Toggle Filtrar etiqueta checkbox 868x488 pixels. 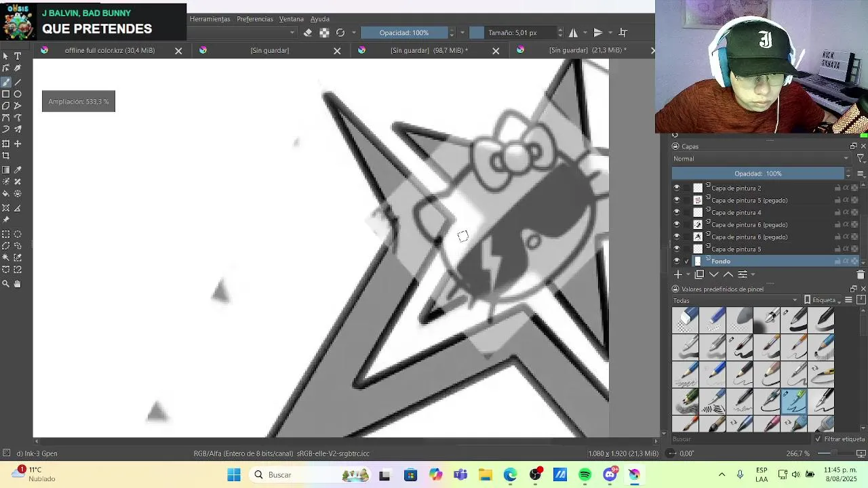click(818, 439)
